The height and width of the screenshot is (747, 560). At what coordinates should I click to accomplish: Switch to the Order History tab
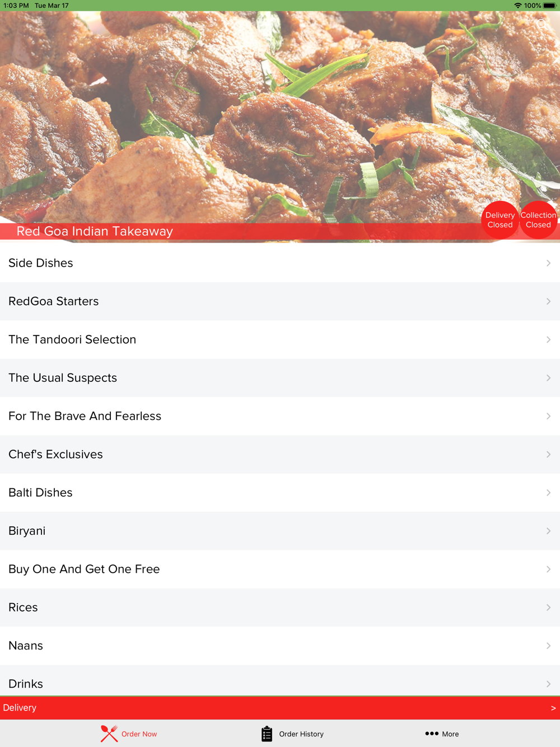(x=292, y=734)
